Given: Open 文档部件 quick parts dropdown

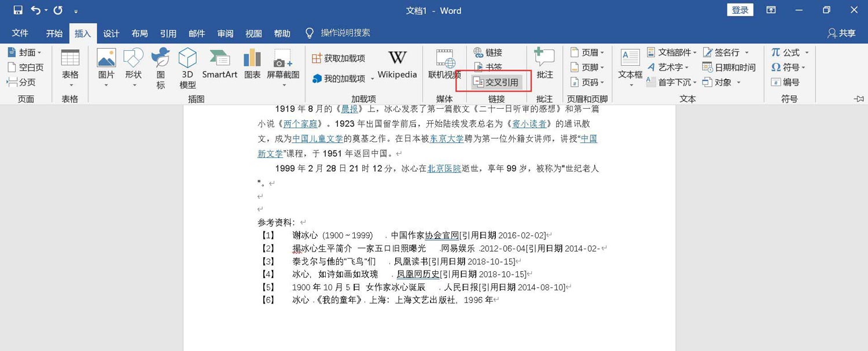Looking at the screenshot, I should (x=672, y=53).
